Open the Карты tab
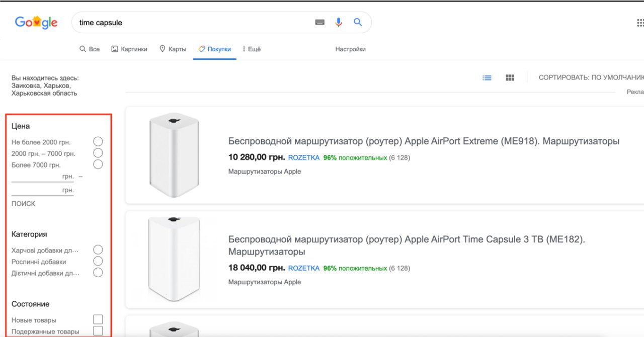The image size is (644, 337). pos(173,49)
